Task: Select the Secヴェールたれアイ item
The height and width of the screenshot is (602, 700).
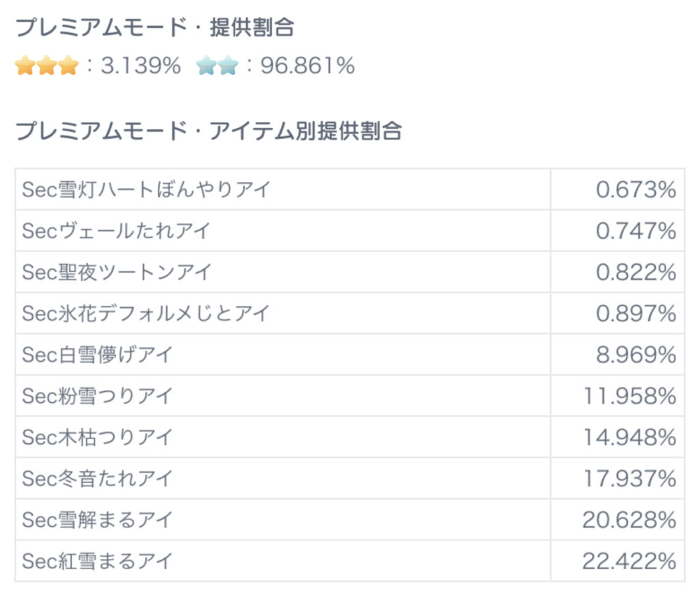Action: click(116, 231)
